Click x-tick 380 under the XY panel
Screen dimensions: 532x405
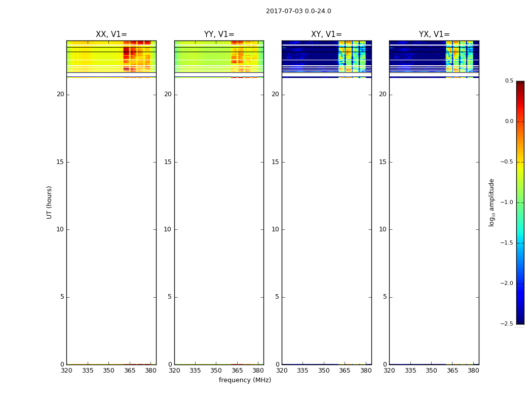[366, 371]
